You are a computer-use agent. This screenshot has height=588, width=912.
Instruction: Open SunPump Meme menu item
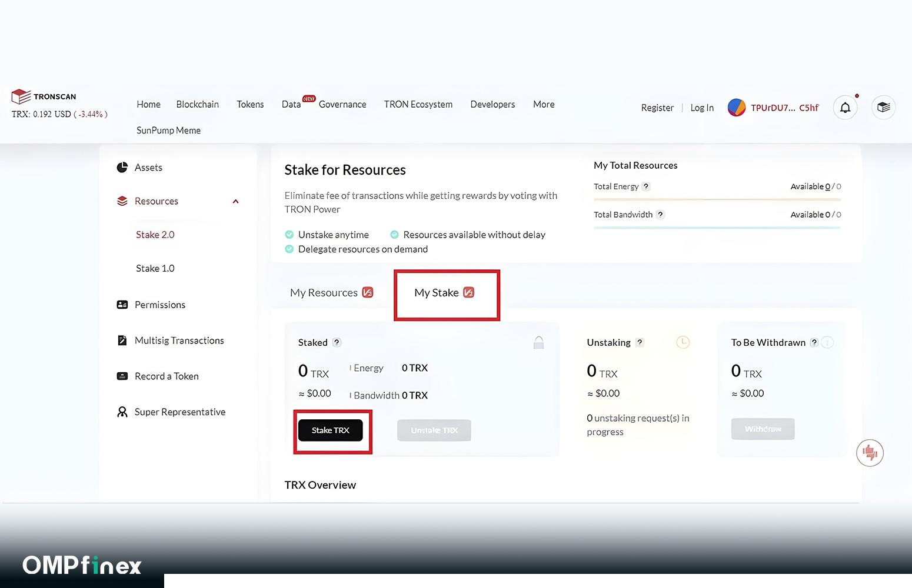click(x=168, y=131)
